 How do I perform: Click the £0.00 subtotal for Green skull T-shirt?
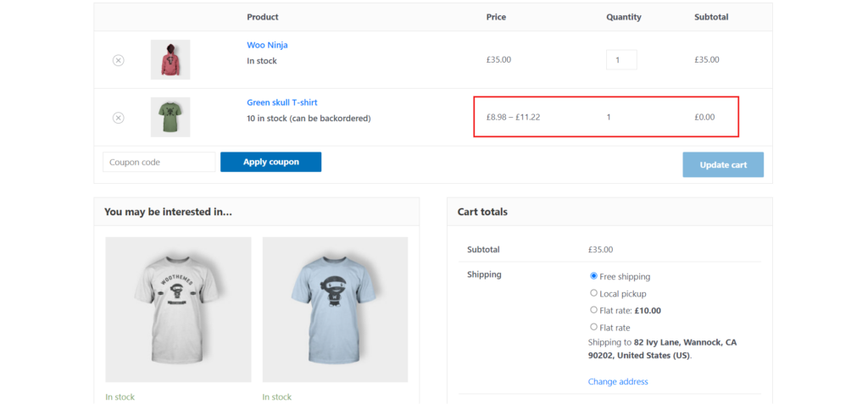[704, 118]
